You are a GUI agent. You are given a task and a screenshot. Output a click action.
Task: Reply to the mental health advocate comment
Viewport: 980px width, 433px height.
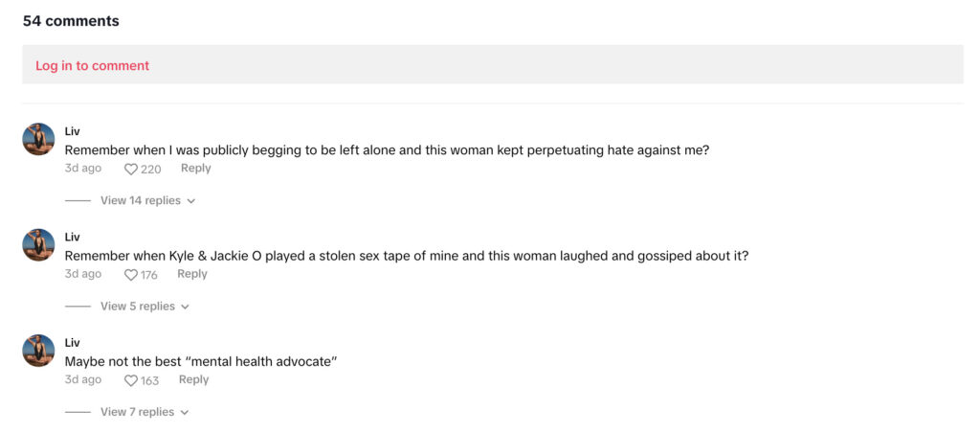click(x=193, y=379)
